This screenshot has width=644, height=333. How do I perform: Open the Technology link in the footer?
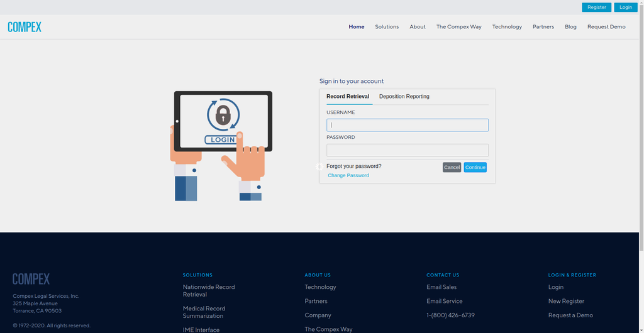point(320,287)
